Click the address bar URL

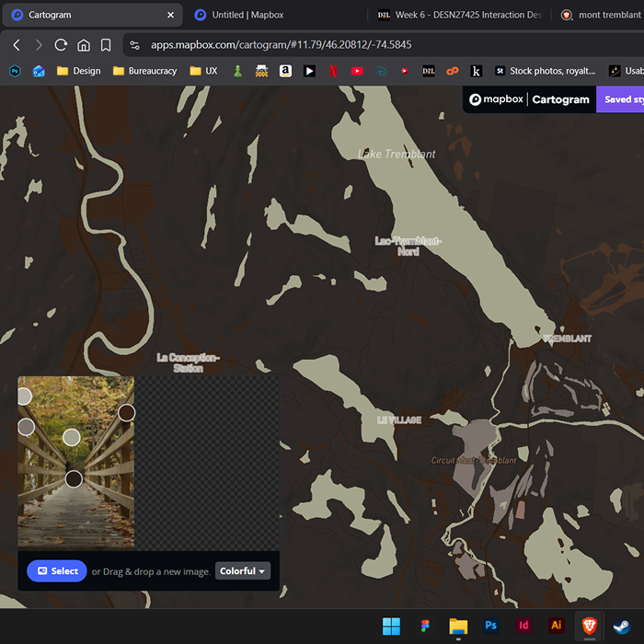click(x=281, y=45)
